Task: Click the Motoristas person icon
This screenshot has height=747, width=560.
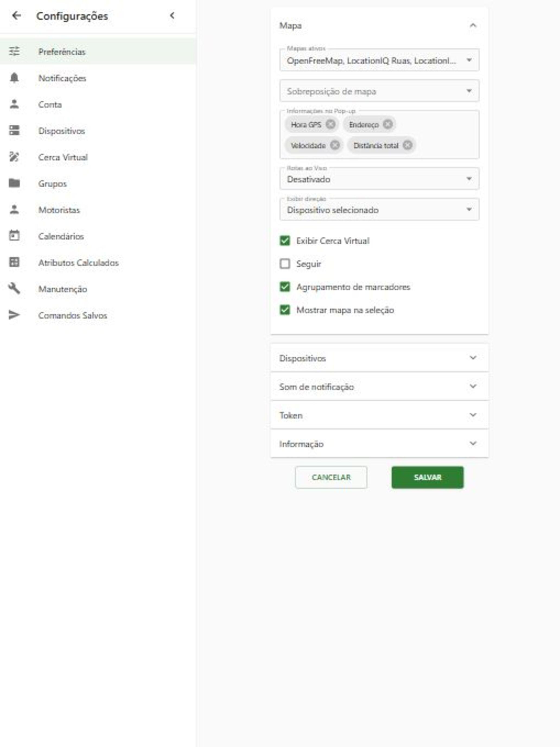Action: pos(14,209)
